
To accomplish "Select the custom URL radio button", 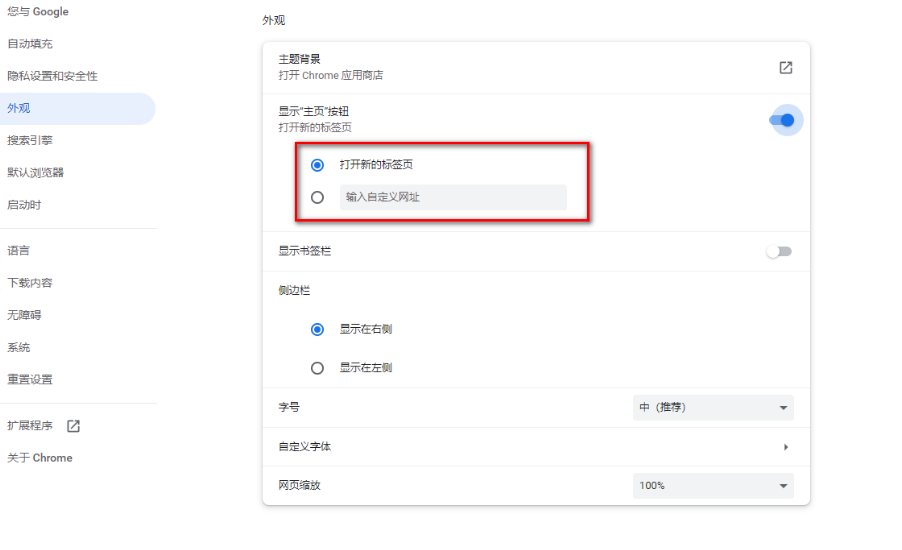I will 317,197.
